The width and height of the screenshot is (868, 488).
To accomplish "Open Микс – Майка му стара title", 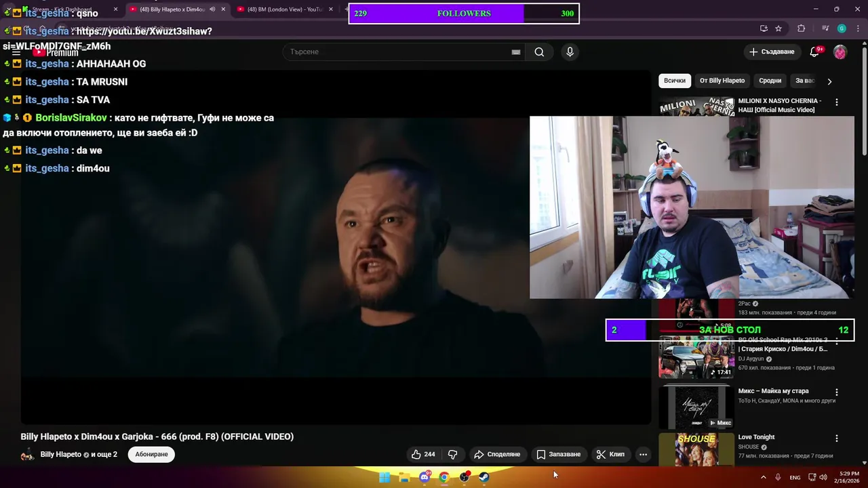I will (773, 391).
